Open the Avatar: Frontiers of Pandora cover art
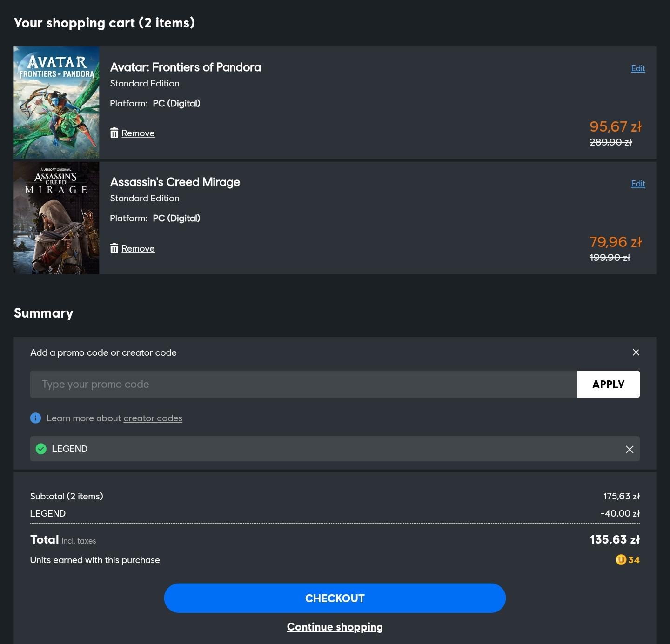Image resolution: width=670 pixels, height=644 pixels. (x=56, y=102)
